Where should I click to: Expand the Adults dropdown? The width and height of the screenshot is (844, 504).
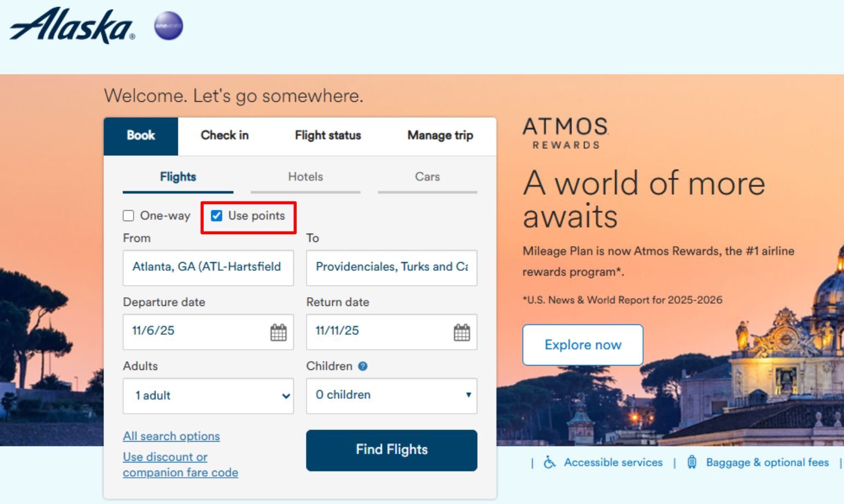pyautogui.click(x=208, y=396)
